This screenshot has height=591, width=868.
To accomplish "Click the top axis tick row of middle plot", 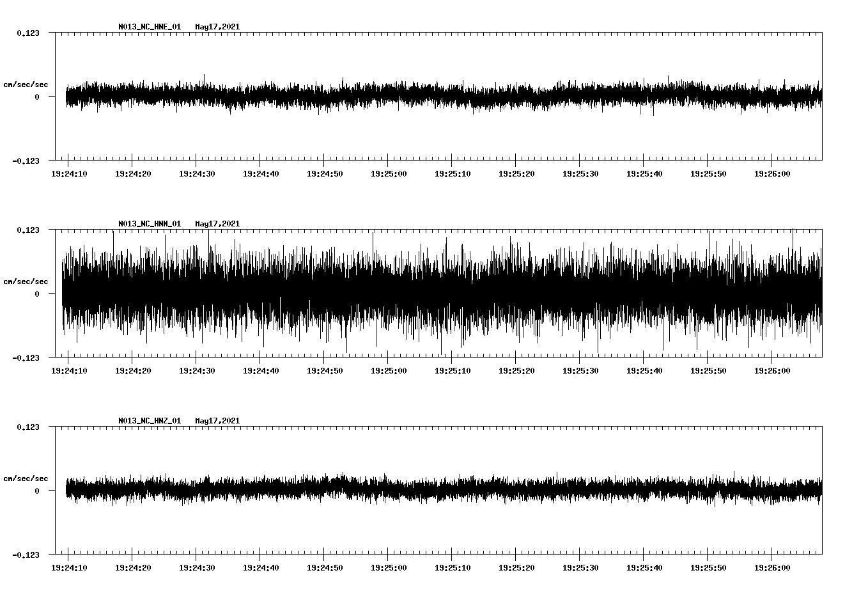I will [441, 229].
